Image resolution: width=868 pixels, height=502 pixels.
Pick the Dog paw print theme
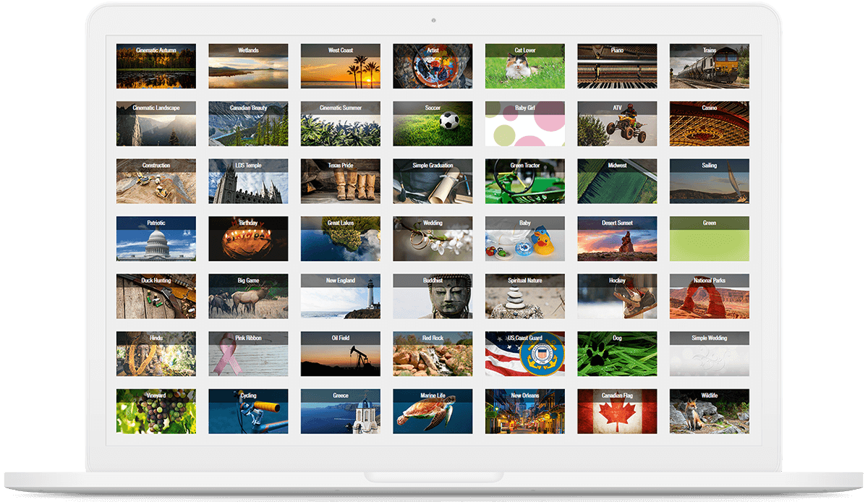point(617,354)
